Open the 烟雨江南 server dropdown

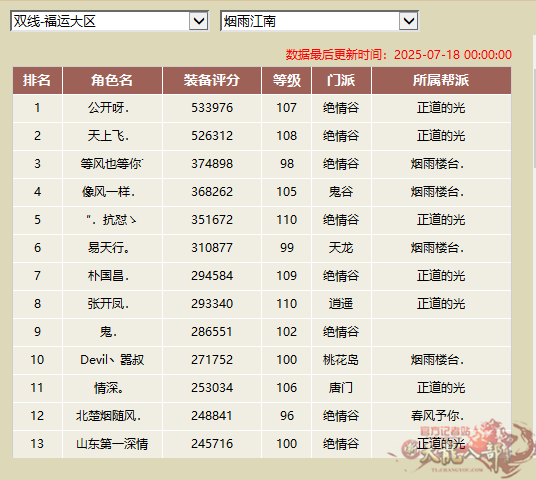point(319,21)
